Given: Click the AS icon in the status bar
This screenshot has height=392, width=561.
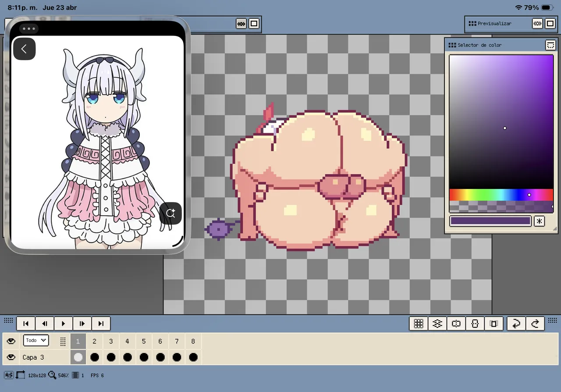Looking at the screenshot, I should click(9, 375).
